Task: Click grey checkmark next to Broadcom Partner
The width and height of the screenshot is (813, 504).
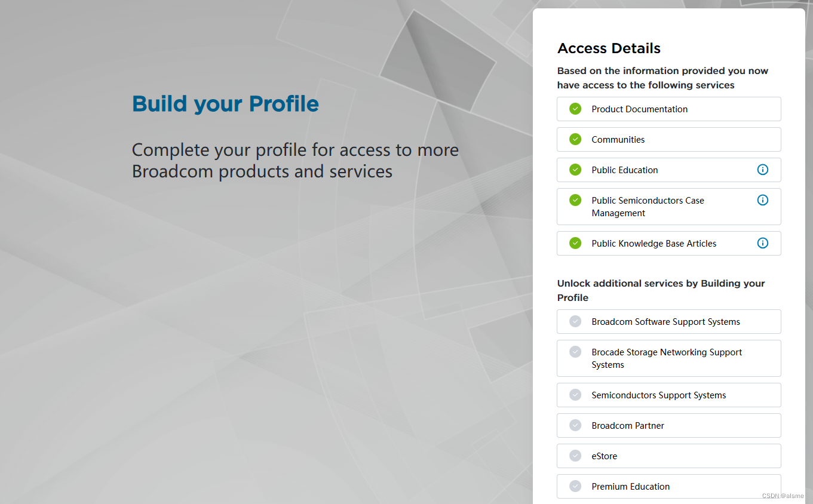Action: (575, 425)
